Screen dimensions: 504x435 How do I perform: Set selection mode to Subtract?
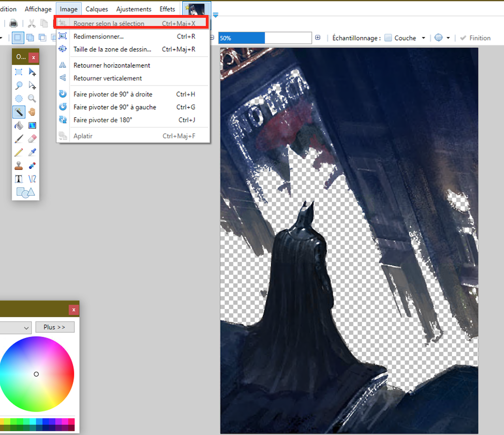coord(42,38)
